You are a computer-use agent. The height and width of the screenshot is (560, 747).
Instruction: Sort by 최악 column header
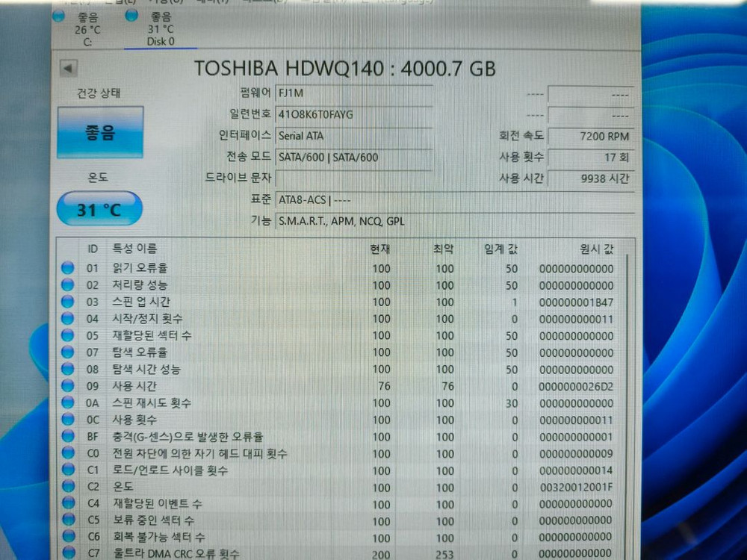click(x=443, y=249)
